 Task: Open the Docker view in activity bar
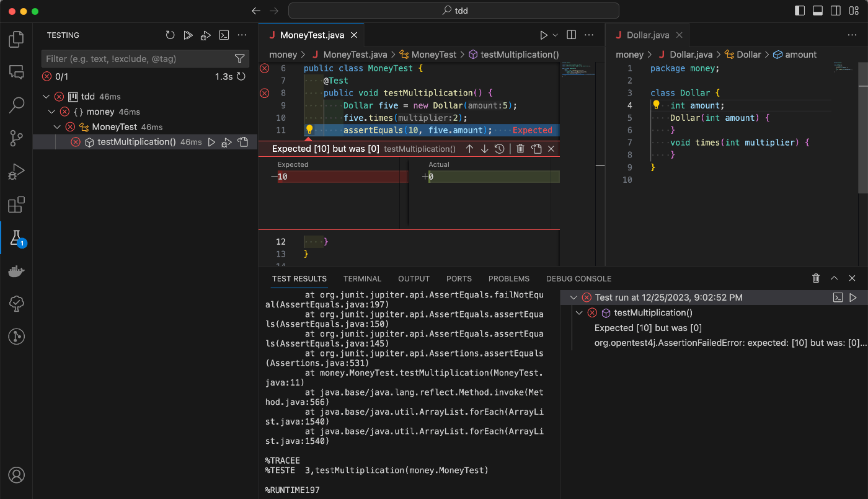tap(17, 271)
